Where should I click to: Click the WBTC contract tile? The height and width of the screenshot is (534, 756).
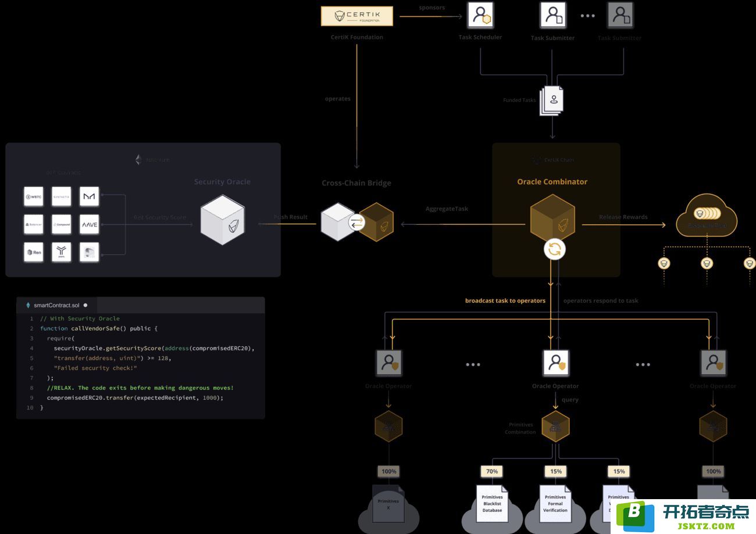click(34, 196)
